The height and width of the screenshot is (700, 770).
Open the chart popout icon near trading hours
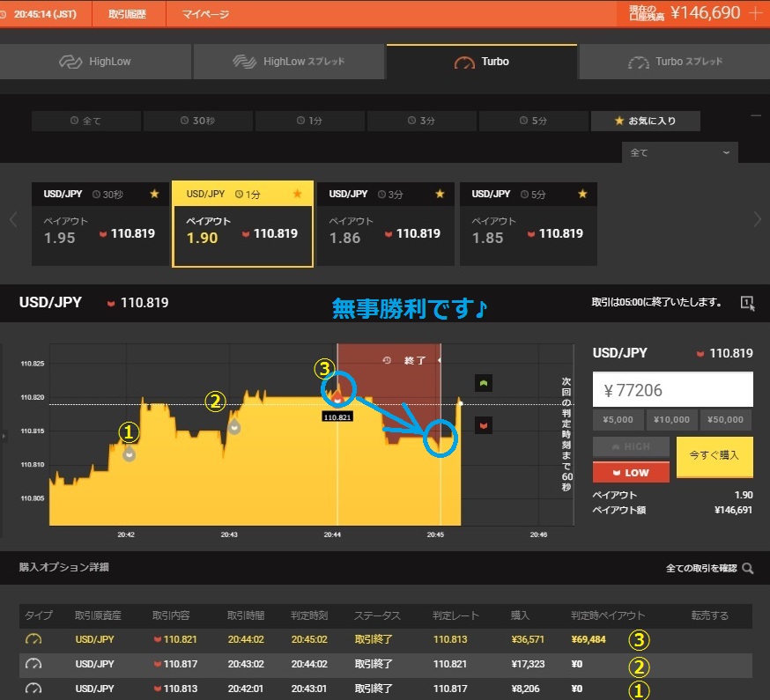(747, 303)
